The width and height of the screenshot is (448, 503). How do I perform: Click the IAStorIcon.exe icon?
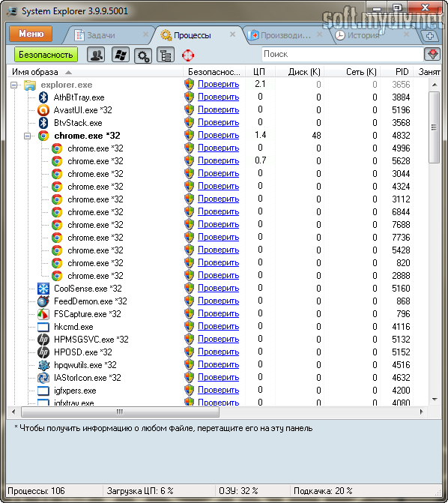(x=43, y=378)
